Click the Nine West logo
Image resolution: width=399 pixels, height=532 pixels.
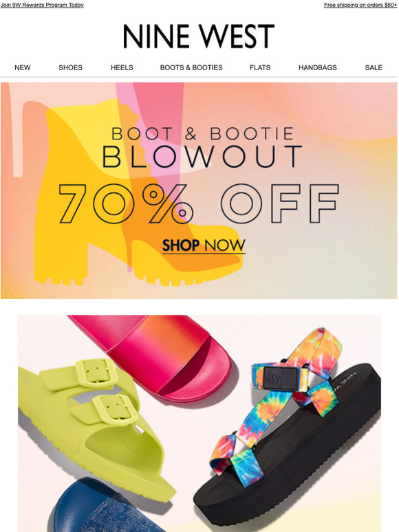coord(199,36)
